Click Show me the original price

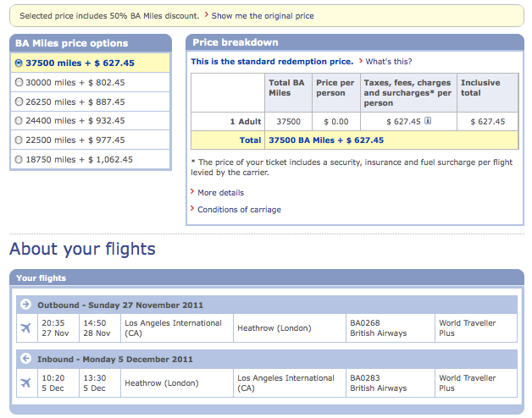263,16
